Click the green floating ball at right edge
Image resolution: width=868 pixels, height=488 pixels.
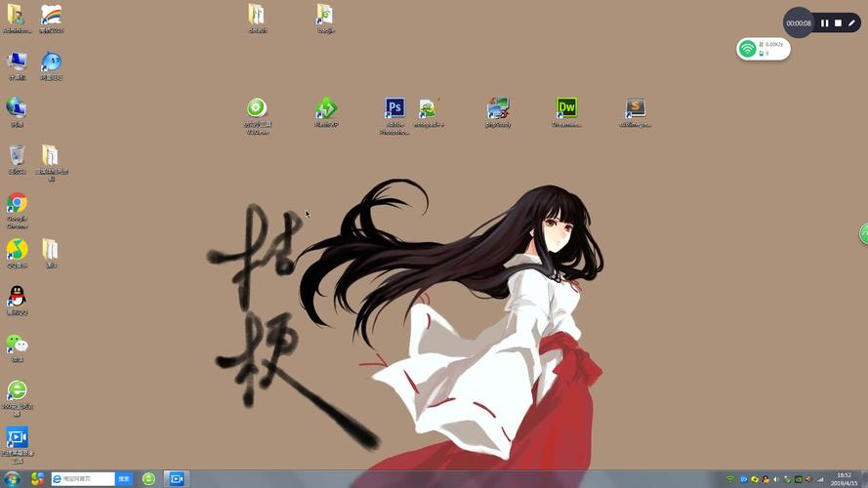point(863,233)
